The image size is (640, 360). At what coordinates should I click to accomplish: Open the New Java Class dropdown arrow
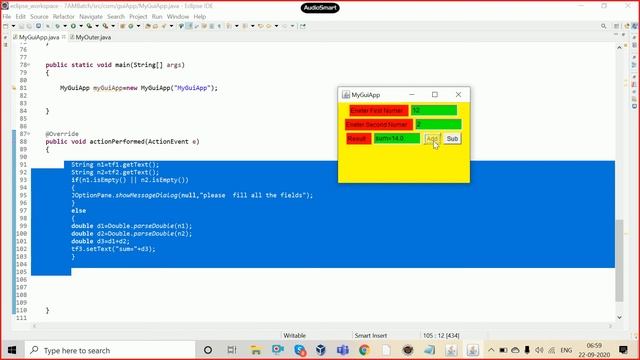(138, 26)
